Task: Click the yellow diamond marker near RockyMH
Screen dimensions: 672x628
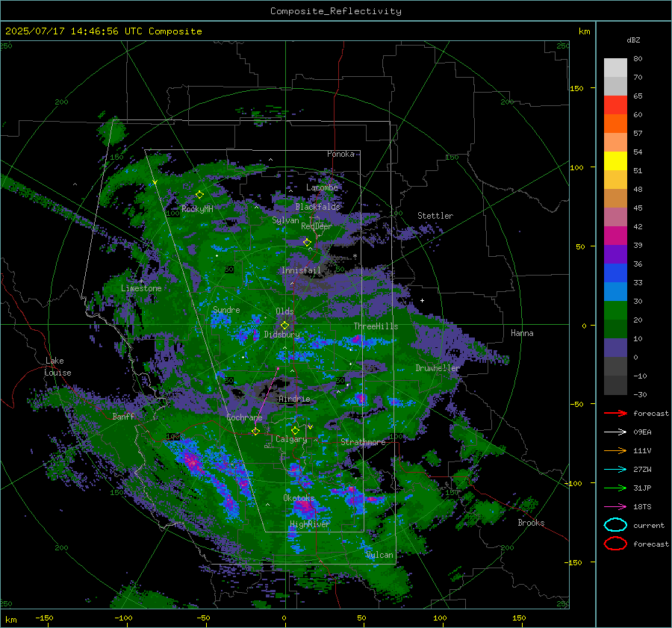Action: (199, 195)
